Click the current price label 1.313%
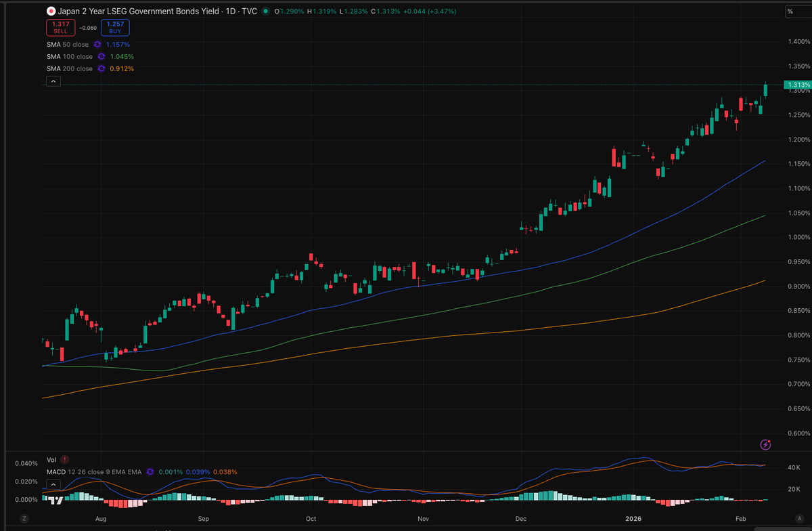The image size is (812, 531). click(796, 85)
